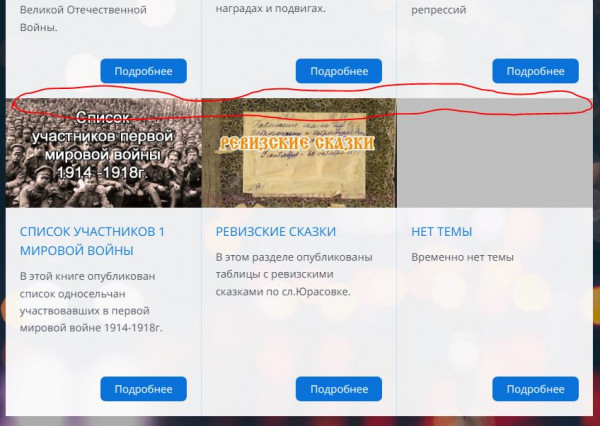Open the НЕТ ТЕМЫ heading link
The image size is (600, 426).
click(x=442, y=232)
